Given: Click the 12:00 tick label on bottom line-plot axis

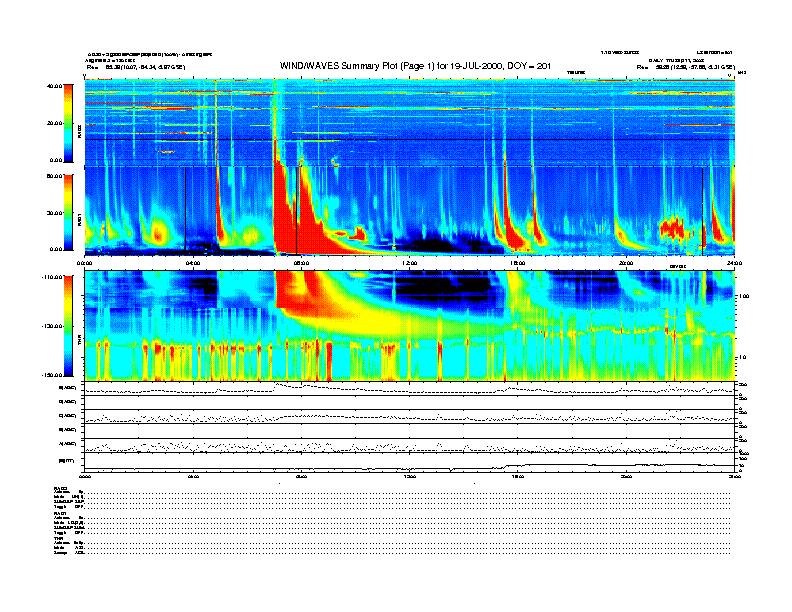Looking at the screenshot, I should (410, 476).
